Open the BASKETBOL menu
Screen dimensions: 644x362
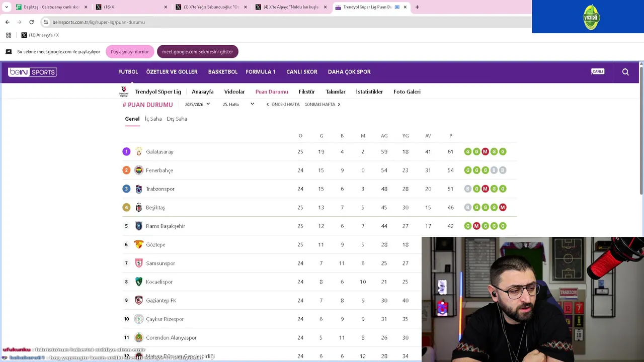223,72
